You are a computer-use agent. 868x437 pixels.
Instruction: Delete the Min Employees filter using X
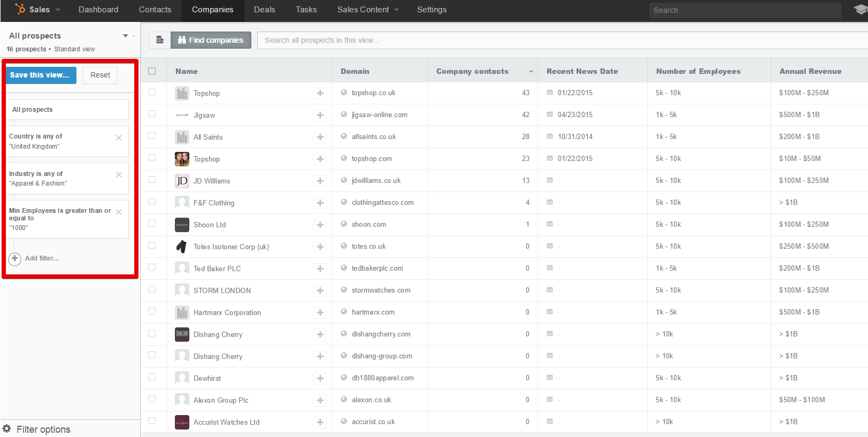coord(119,212)
